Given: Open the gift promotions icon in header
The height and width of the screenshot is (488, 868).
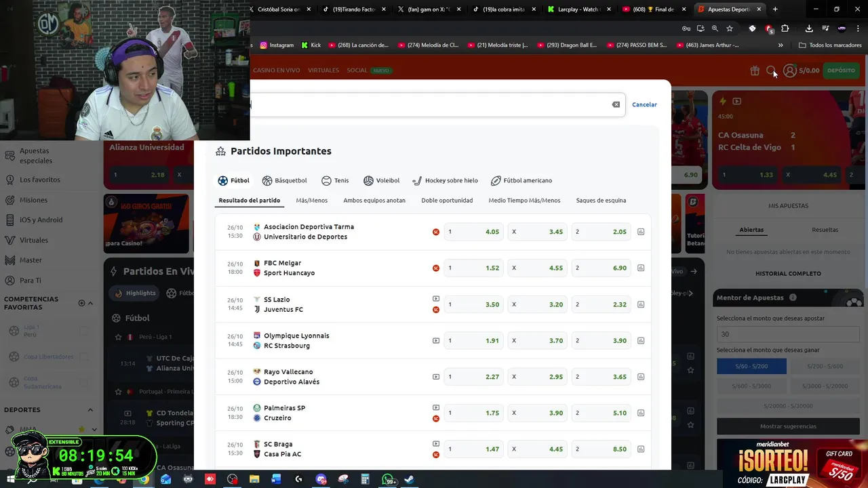Looking at the screenshot, I should point(755,70).
